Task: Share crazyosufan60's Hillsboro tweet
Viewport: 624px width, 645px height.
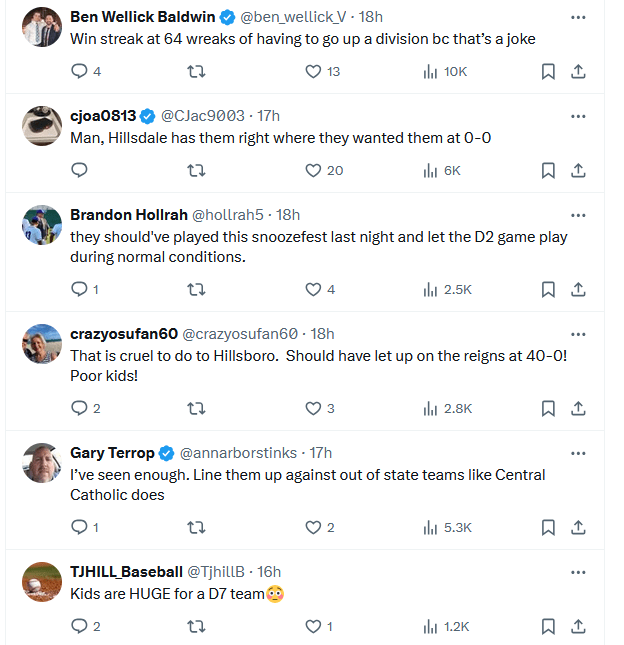Action: pos(578,408)
